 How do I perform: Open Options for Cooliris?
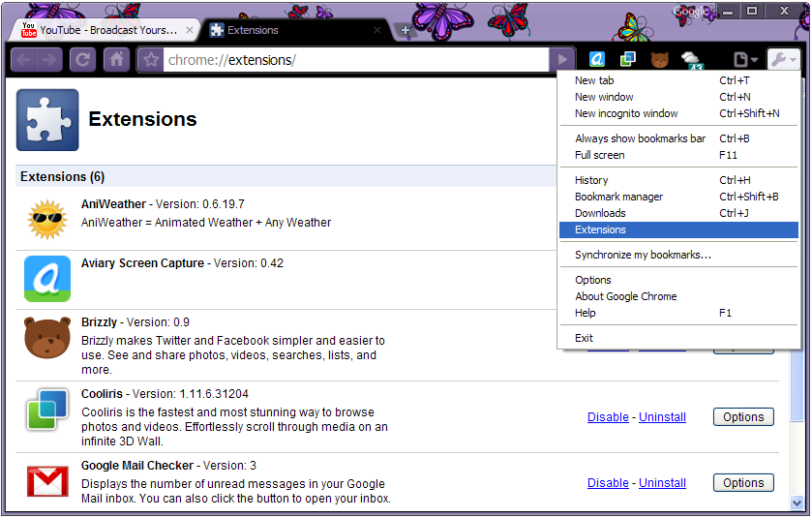click(x=743, y=417)
